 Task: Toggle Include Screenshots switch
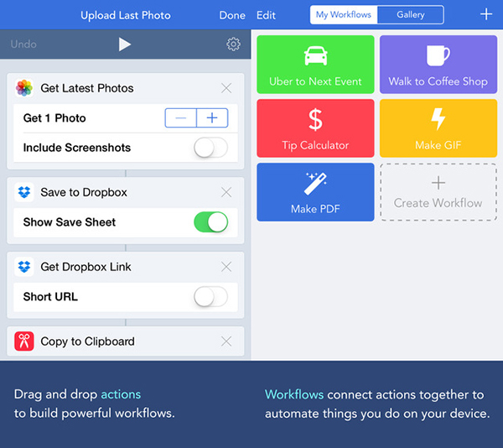[x=210, y=148]
